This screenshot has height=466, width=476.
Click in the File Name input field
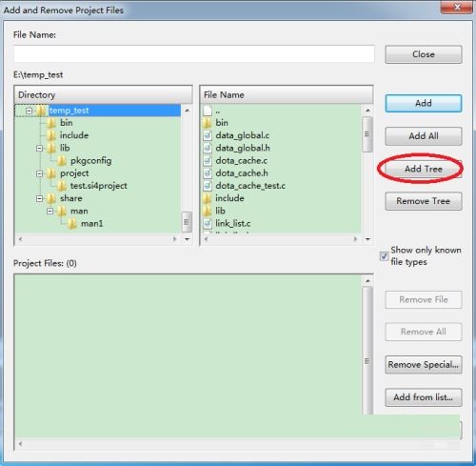(194, 54)
